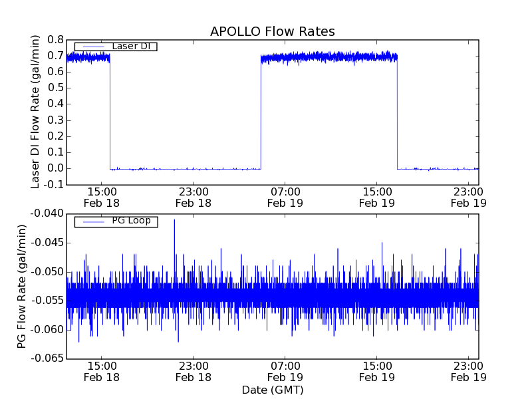Click the PG Flow Rate y-axis label
532x399 pixels.
(x=21, y=286)
